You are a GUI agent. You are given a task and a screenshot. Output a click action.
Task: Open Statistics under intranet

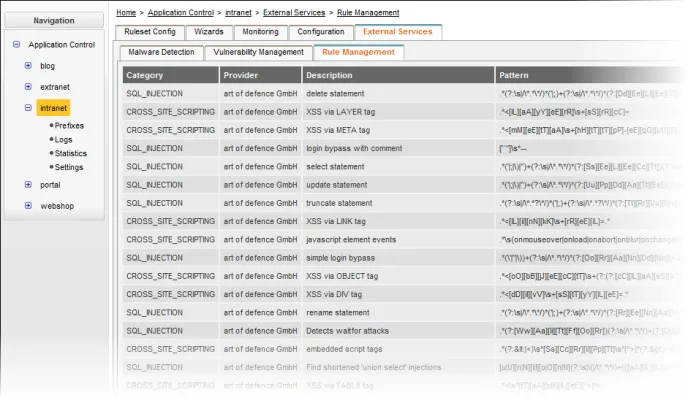pyautogui.click(x=71, y=154)
